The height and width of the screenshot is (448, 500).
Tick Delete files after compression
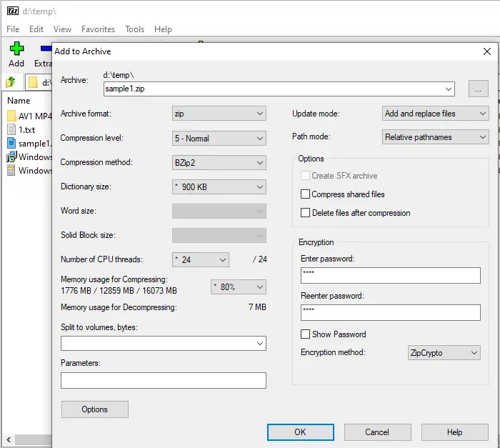point(305,212)
